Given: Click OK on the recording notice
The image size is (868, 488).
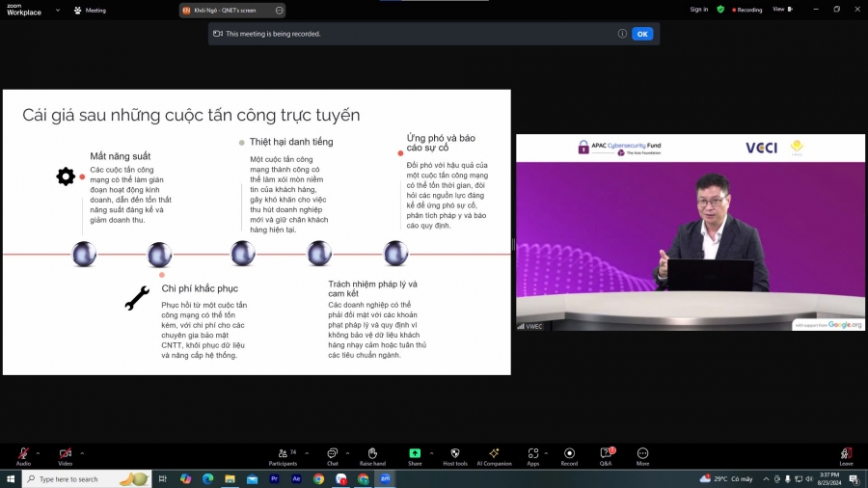Looking at the screenshot, I should [642, 34].
